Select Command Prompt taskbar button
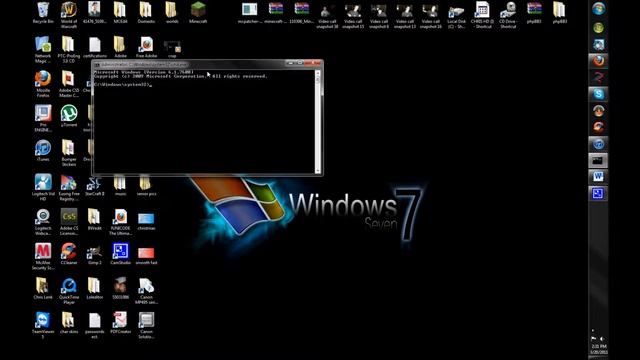This screenshot has width=640, height=360. (598, 160)
